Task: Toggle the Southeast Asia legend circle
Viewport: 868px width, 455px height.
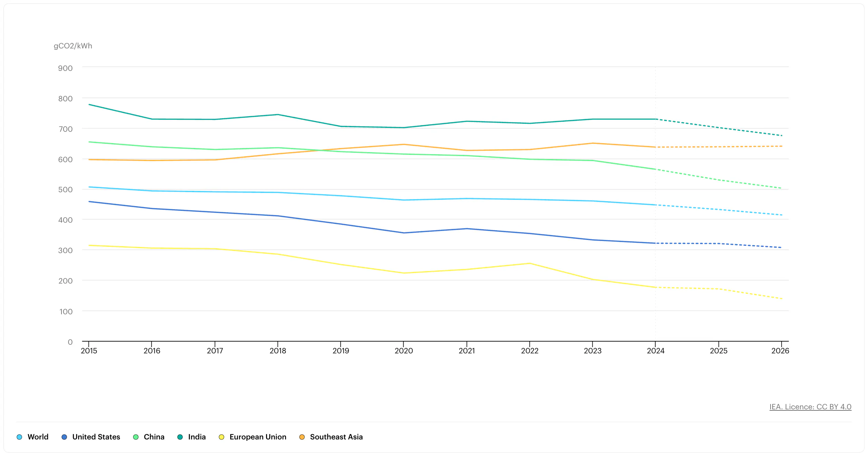Action: (x=302, y=437)
